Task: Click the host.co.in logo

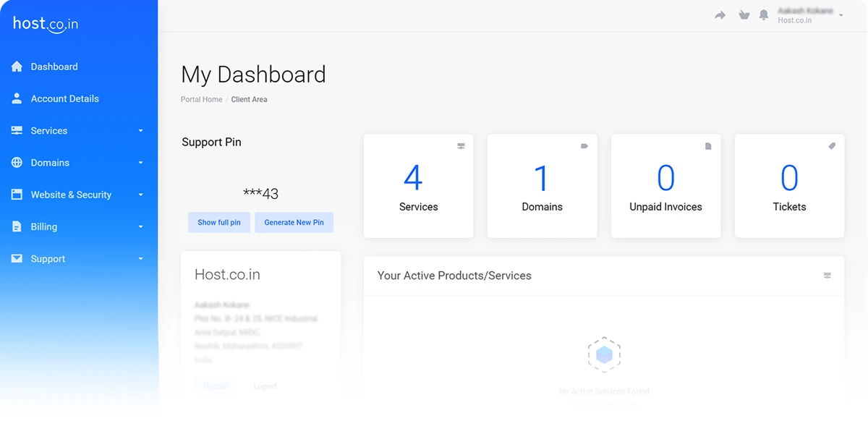Action: pyautogui.click(x=46, y=24)
